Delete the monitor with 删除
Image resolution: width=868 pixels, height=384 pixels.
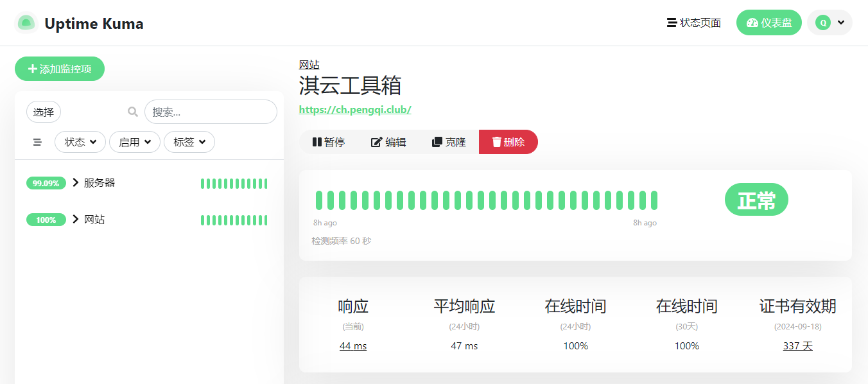[508, 142]
